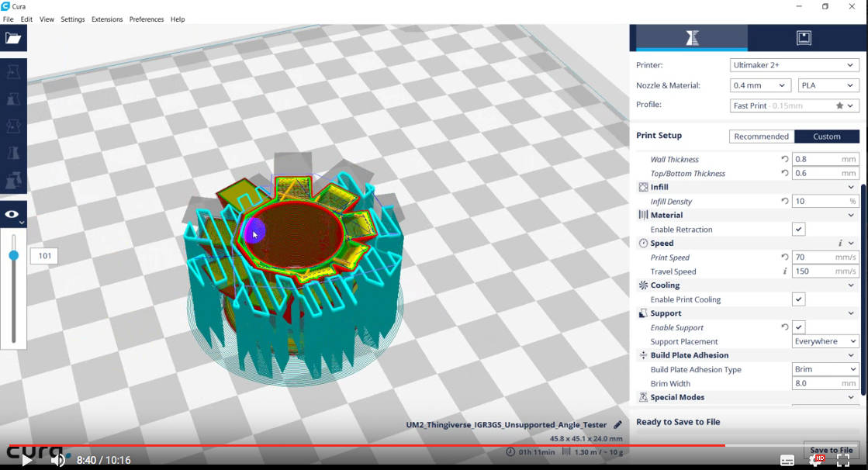Image resolution: width=868 pixels, height=470 pixels.
Task: Click the Brim Width field 8.0
Action: tap(825, 383)
